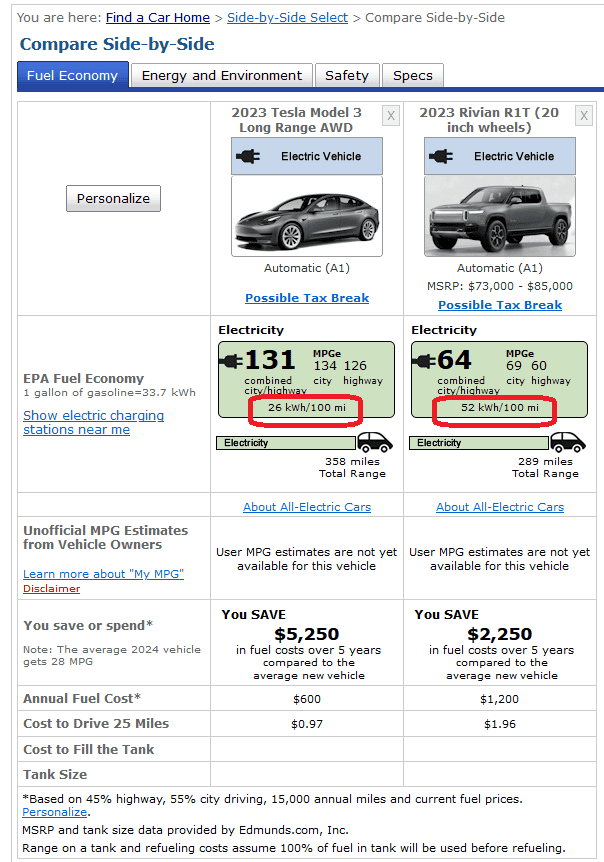Image resolution: width=604 pixels, height=862 pixels.
Task: Open the red Disclaimer link
Action: click(52, 589)
